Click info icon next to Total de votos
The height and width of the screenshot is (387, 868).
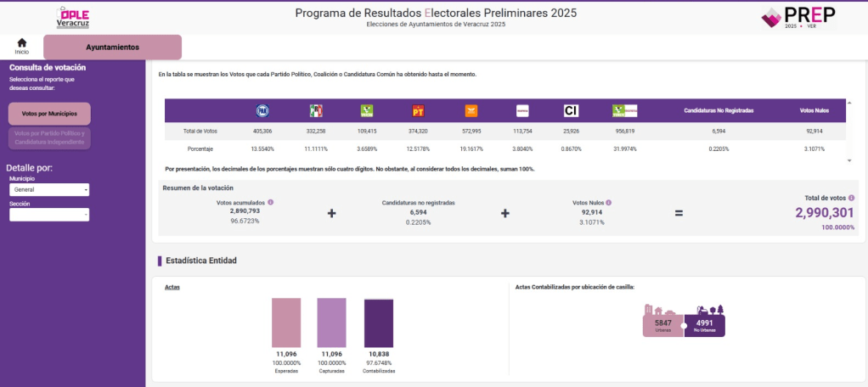click(x=851, y=198)
